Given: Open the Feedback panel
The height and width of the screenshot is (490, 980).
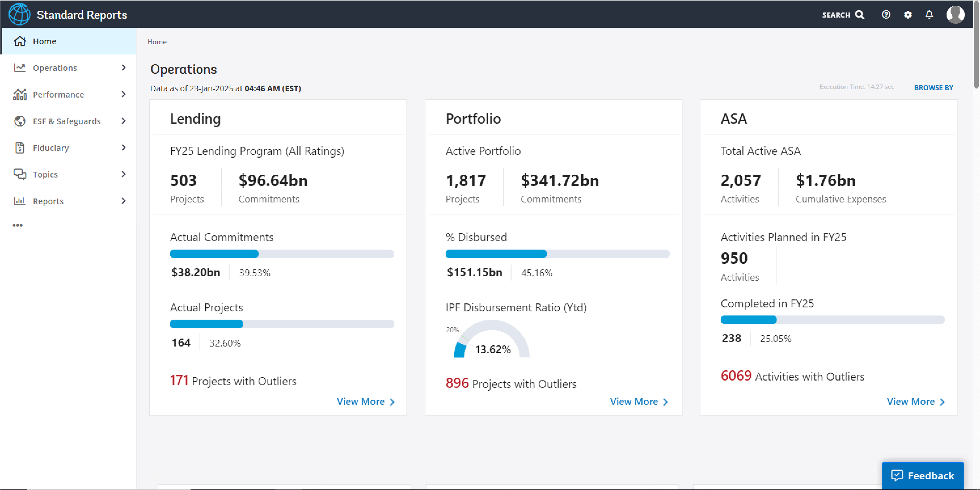Looking at the screenshot, I should [922, 475].
